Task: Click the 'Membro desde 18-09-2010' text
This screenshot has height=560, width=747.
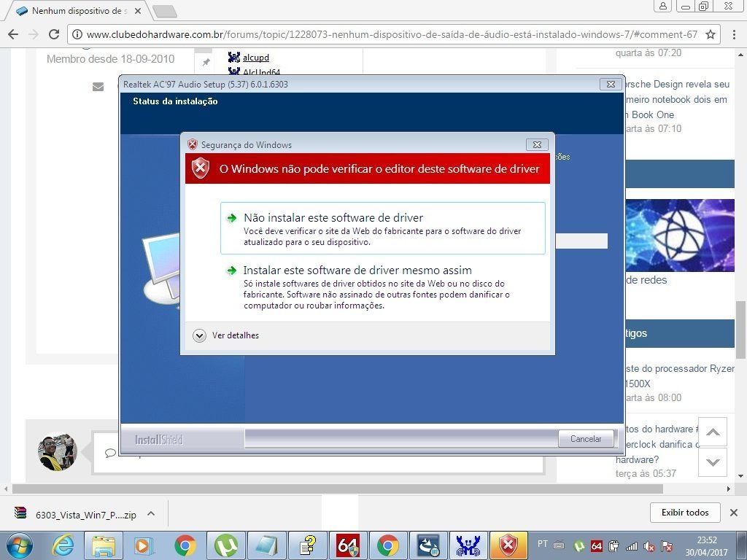Action: [x=111, y=59]
